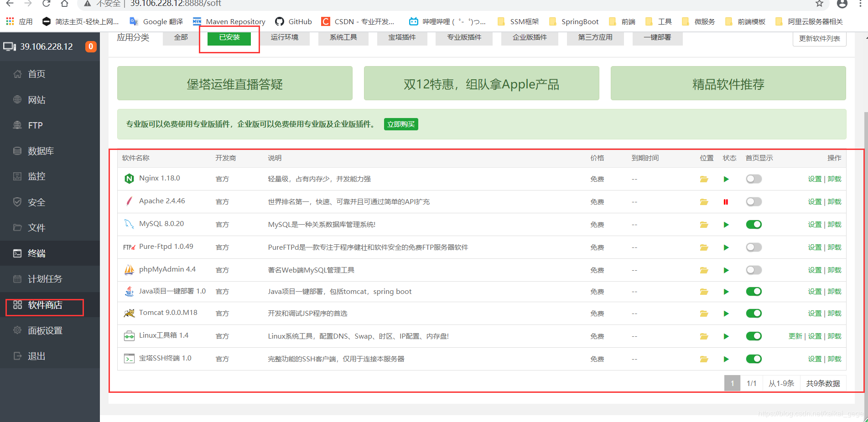Select the 系统工具 category tab

pyautogui.click(x=343, y=37)
